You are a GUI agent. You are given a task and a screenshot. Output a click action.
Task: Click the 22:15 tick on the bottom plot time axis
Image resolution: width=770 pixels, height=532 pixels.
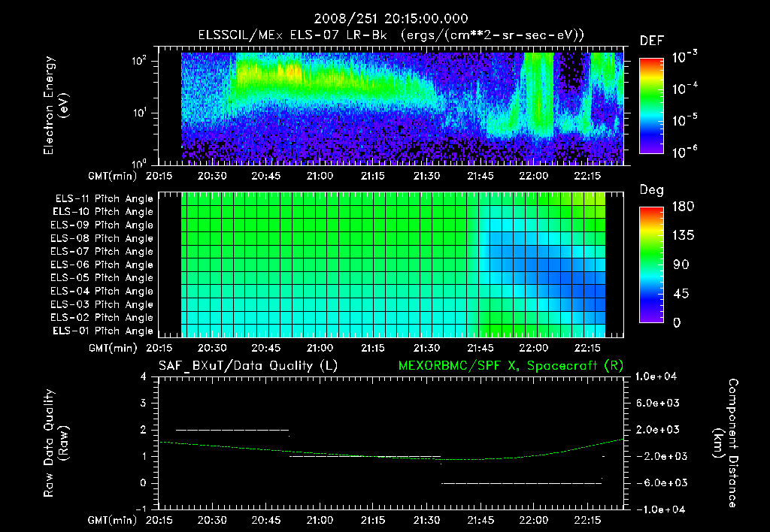click(587, 520)
